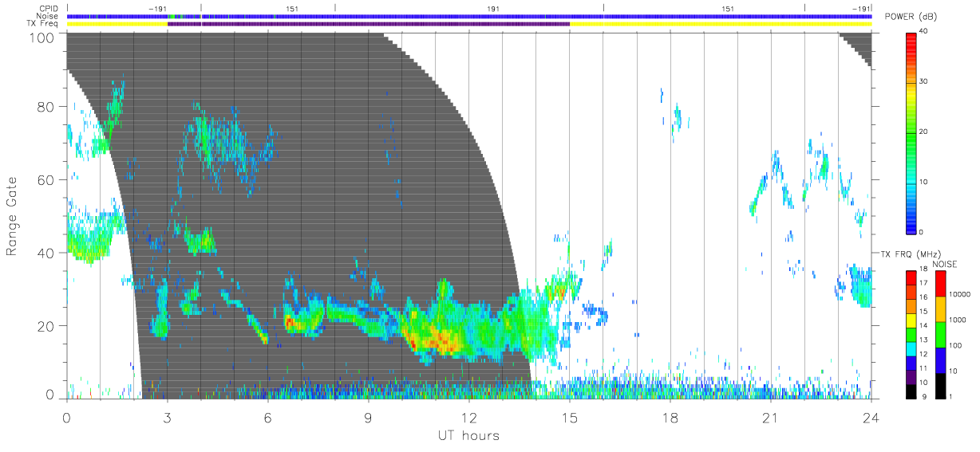Click the x-axis tick label "6"

pyautogui.click(x=267, y=417)
